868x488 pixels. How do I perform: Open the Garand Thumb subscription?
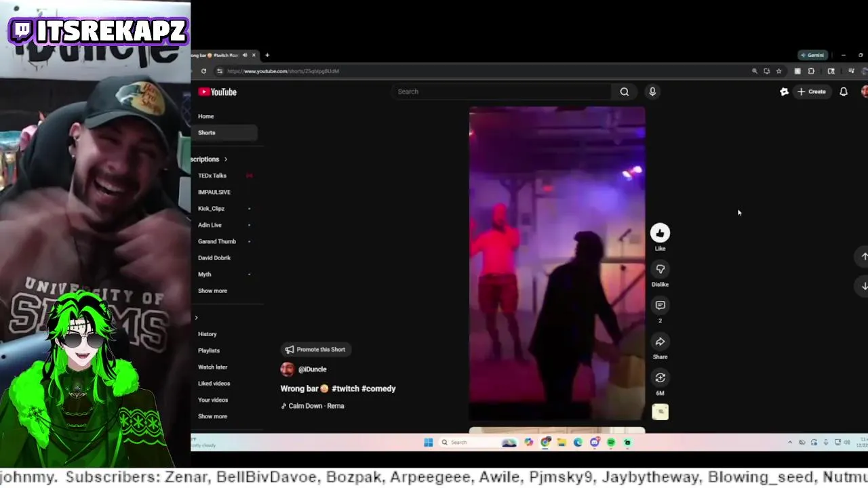(x=217, y=241)
